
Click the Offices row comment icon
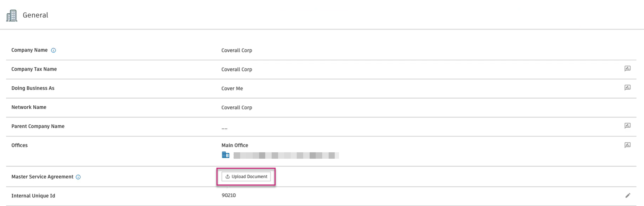tap(627, 145)
